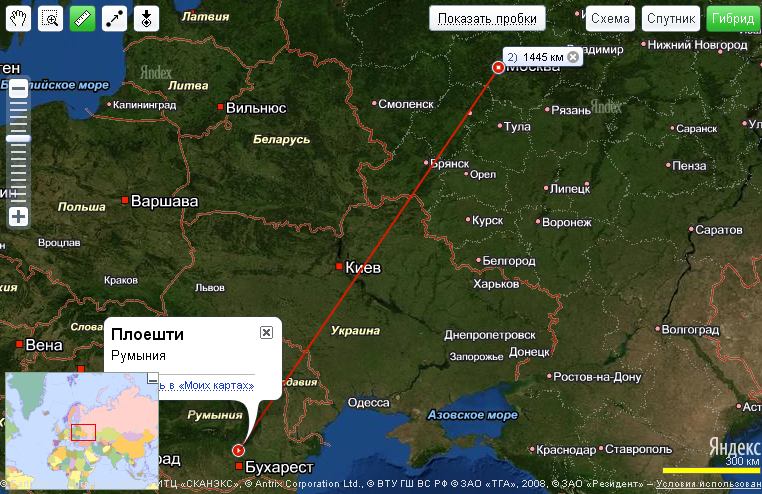Click the Киев city label
762x494 pixels.
pyautogui.click(x=363, y=268)
